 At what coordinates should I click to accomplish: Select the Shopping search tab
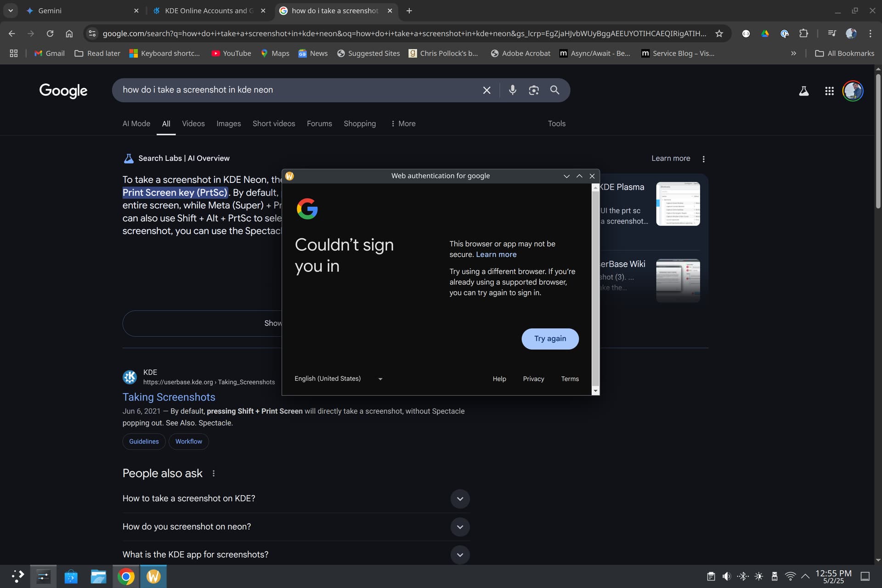point(360,124)
